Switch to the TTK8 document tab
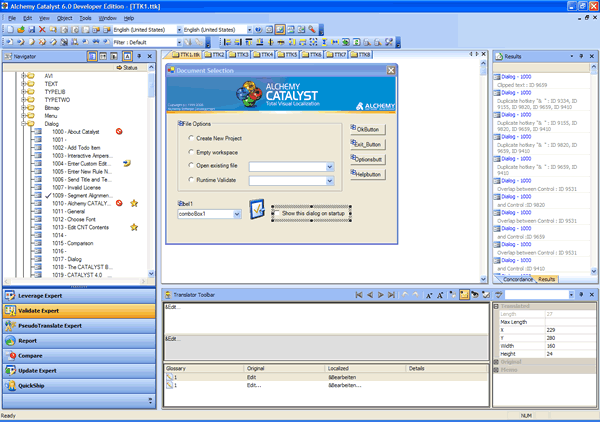This screenshot has height=422, width=600. click(x=361, y=55)
